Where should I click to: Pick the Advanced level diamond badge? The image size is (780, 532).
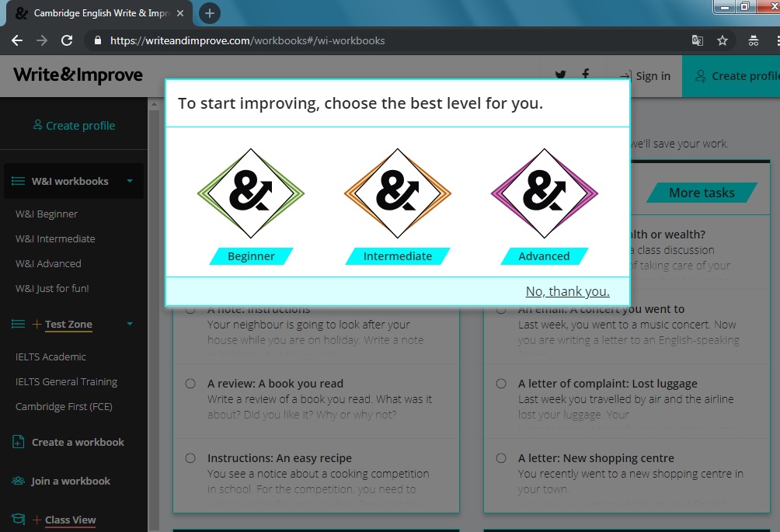click(543, 194)
